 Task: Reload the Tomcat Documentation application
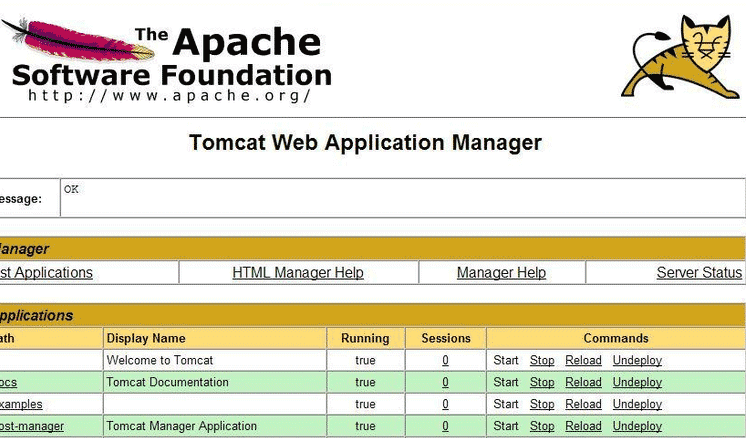583,382
